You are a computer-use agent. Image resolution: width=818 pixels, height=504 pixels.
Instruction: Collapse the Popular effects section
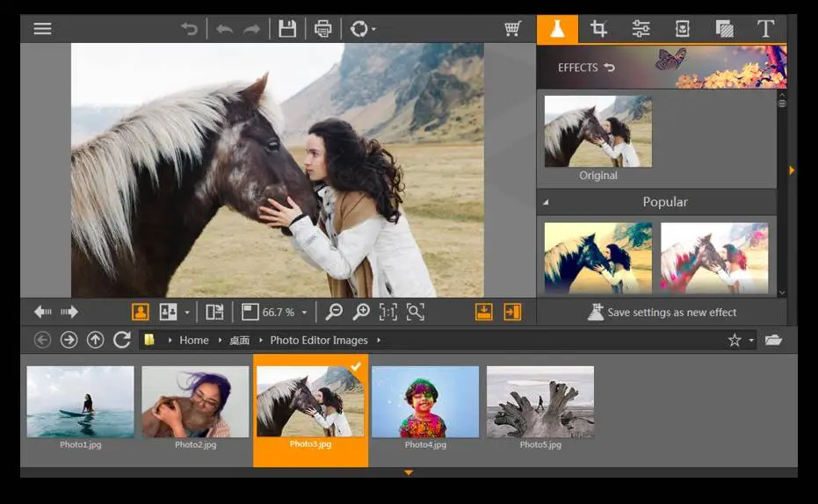[x=545, y=202]
